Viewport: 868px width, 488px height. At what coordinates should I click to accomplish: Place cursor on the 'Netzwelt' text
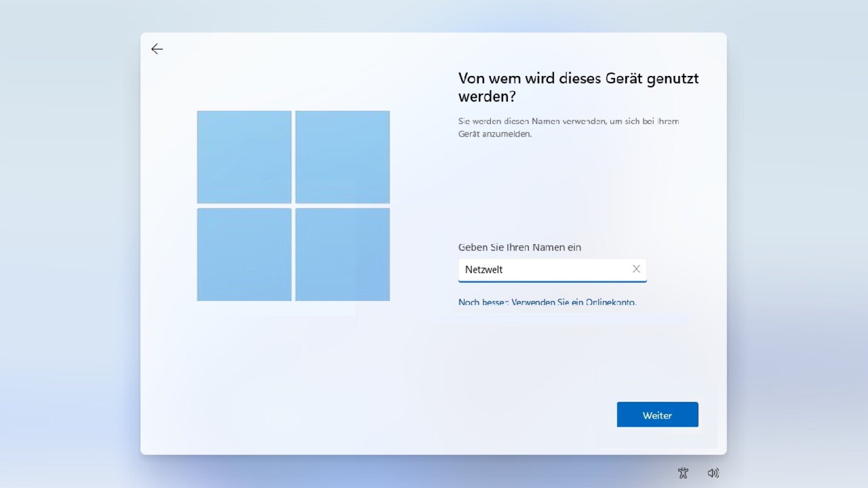pos(484,269)
